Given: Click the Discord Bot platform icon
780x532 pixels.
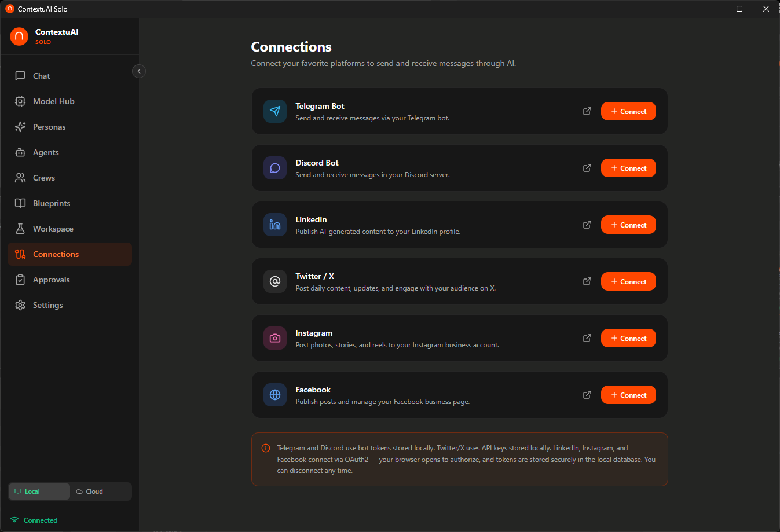Looking at the screenshot, I should (x=274, y=168).
